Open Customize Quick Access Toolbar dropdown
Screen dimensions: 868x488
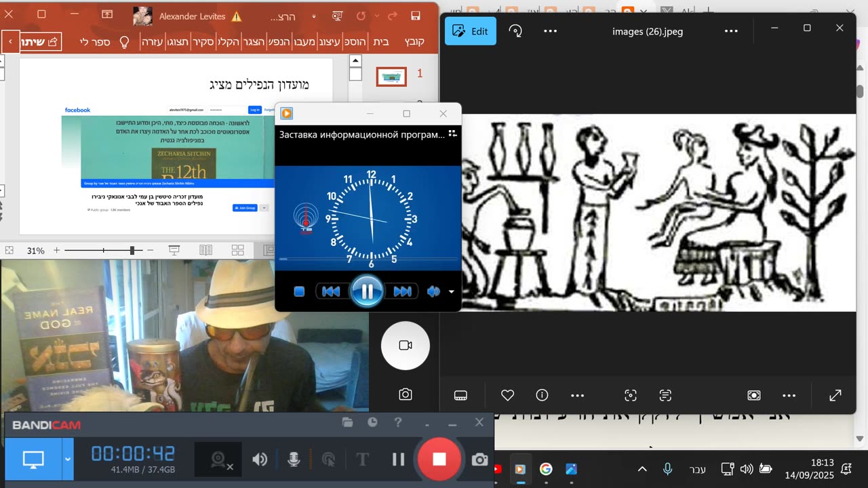[x=313, y=16]
